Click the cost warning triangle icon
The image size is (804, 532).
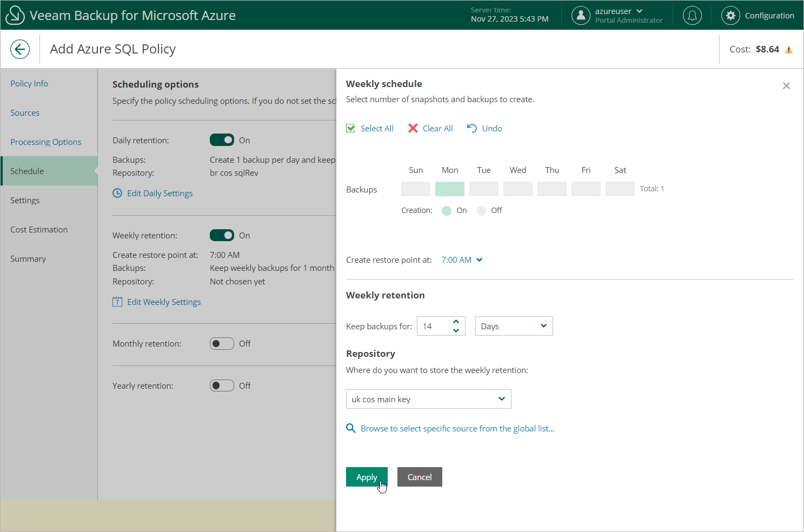point(789,50)
